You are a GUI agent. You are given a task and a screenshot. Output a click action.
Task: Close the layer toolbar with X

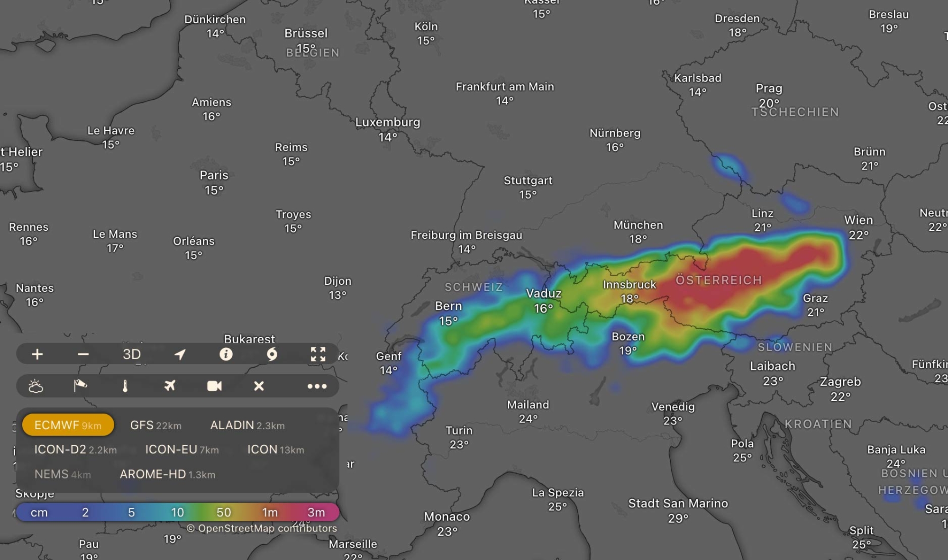point(259,386)
